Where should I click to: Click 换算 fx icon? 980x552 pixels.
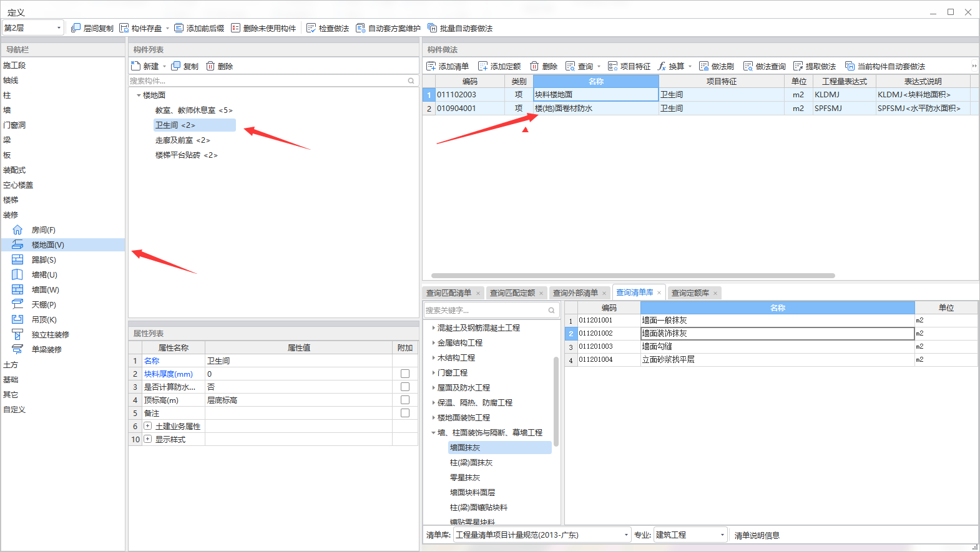coord(662,66)
